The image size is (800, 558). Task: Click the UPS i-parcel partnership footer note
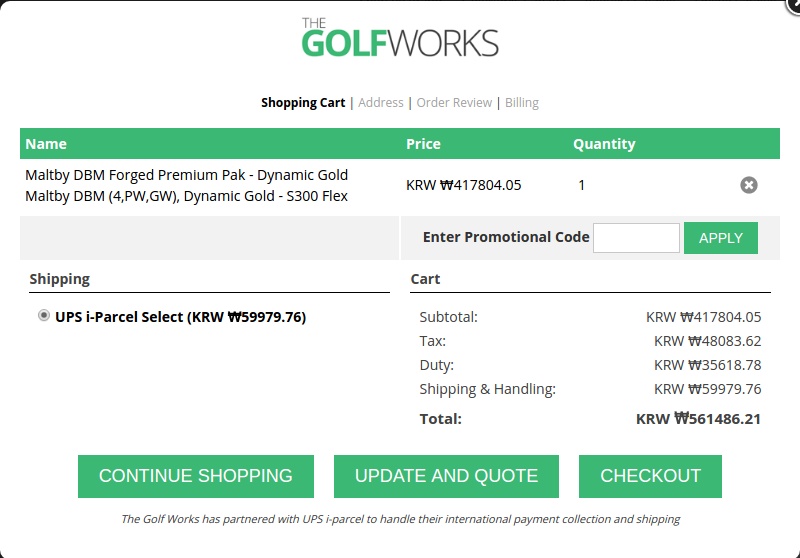point(400,519)
